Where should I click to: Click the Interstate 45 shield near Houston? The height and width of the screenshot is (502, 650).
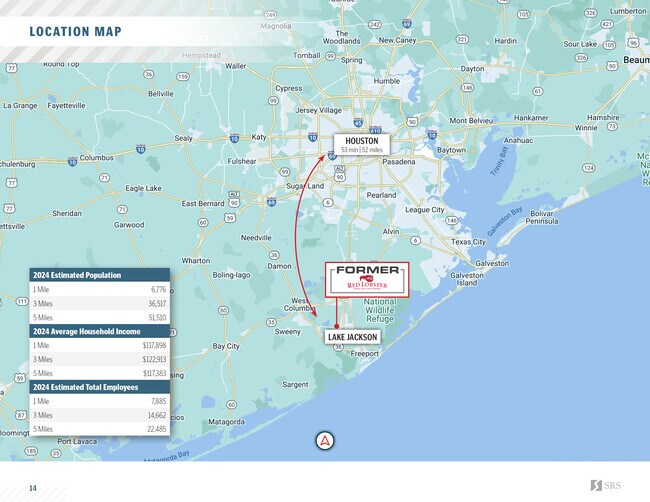(x=358, y=121)
